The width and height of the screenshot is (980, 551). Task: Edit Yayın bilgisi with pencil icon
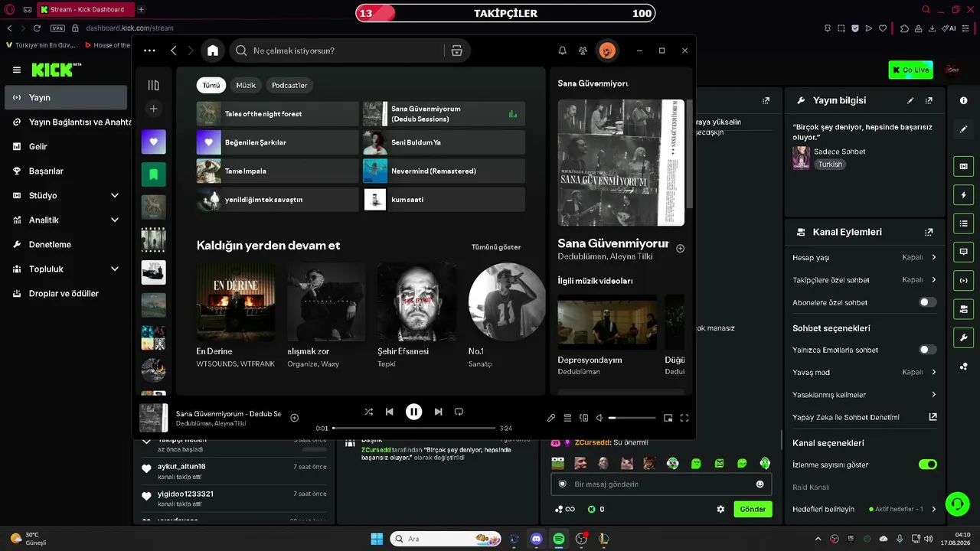910,100
